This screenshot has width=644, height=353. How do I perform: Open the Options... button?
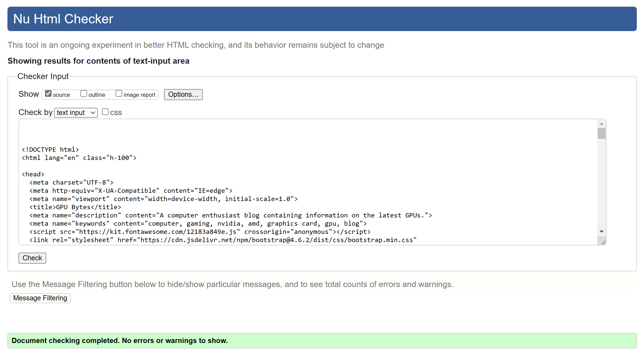click(183, 94)
